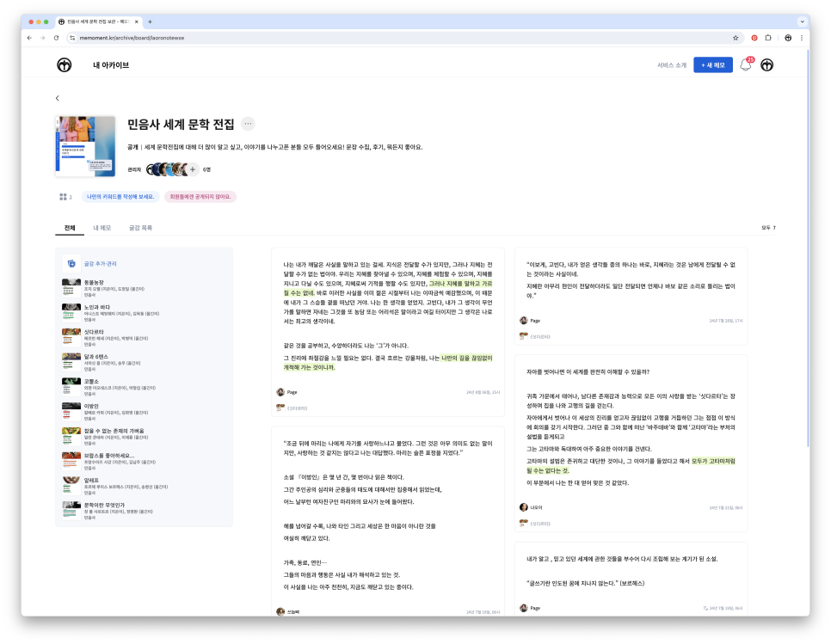Click the keyword grid icon
This screenshot has height=644, width=831.
63,197
